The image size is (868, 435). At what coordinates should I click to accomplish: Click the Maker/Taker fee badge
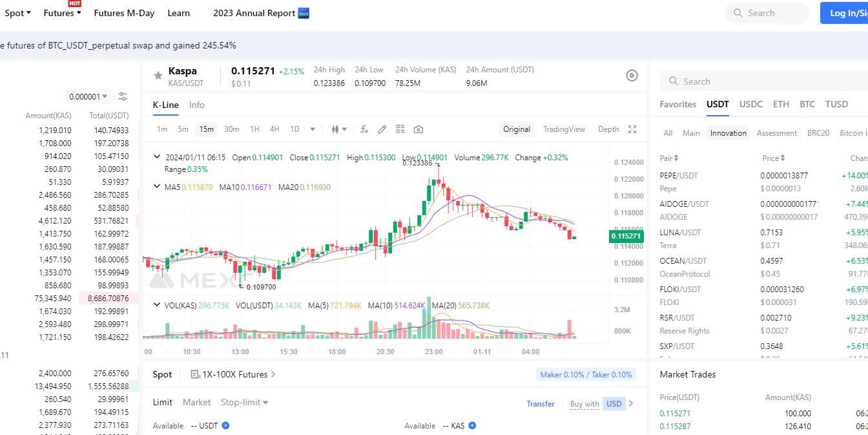tap(586, 374)
